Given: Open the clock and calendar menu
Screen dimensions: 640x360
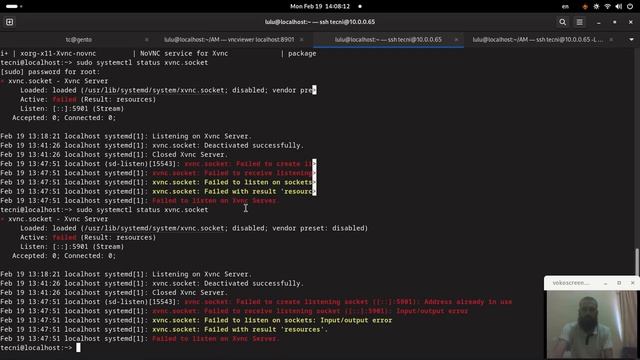Looking at the screenshot, I should pos(320,7).
